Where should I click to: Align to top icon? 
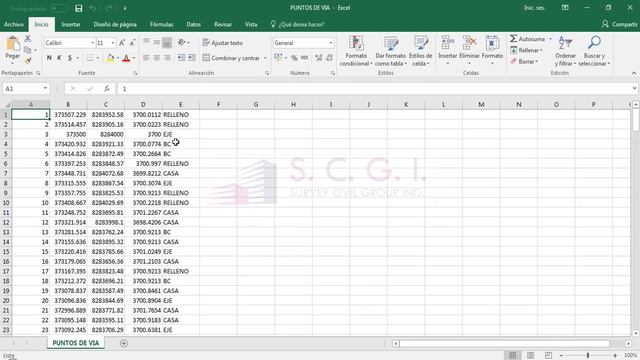pyautogui.click(x=146, y=42)
